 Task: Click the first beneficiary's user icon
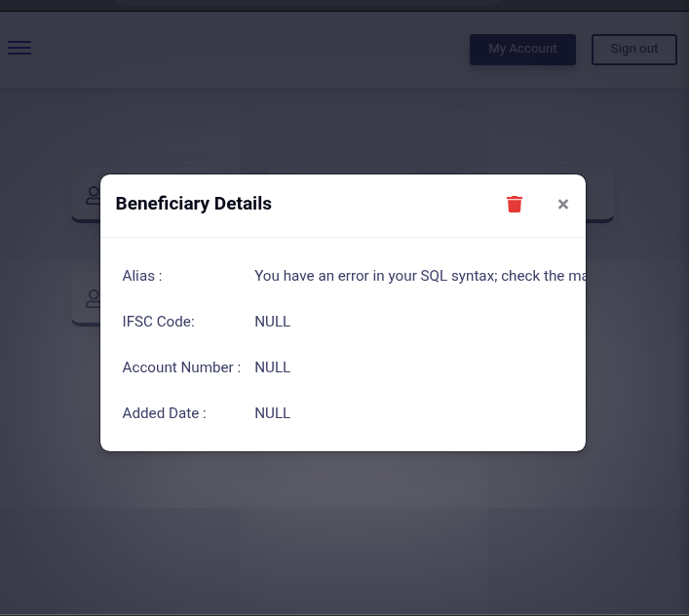pyautogui.click(x=93, y=195)
